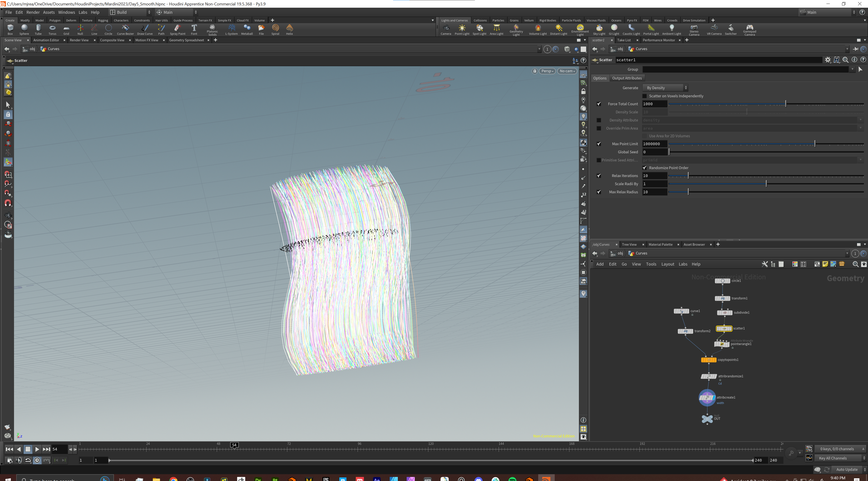Expand the Group field dropdown arrow
868x481 pixels.
click(852, 69)
